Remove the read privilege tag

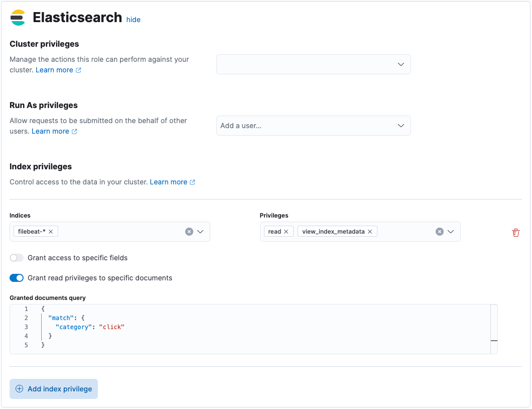click(286, 231)
